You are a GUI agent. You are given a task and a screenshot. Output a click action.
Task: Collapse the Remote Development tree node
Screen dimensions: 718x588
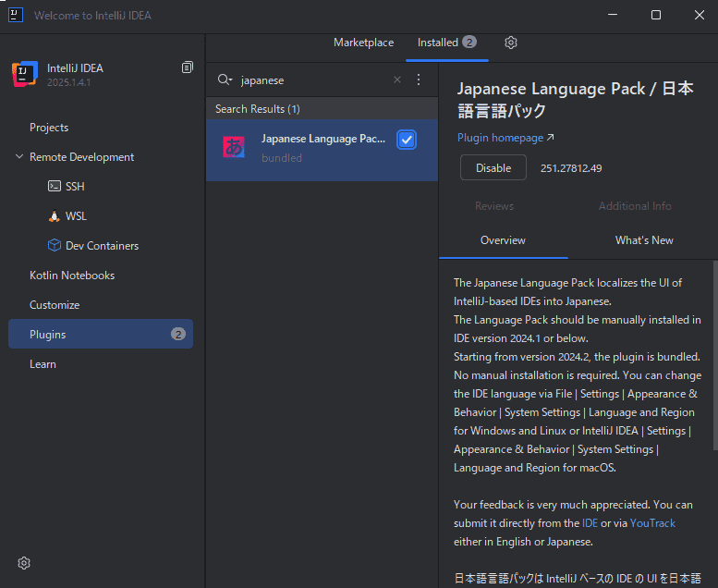click(x=19, y=157)
